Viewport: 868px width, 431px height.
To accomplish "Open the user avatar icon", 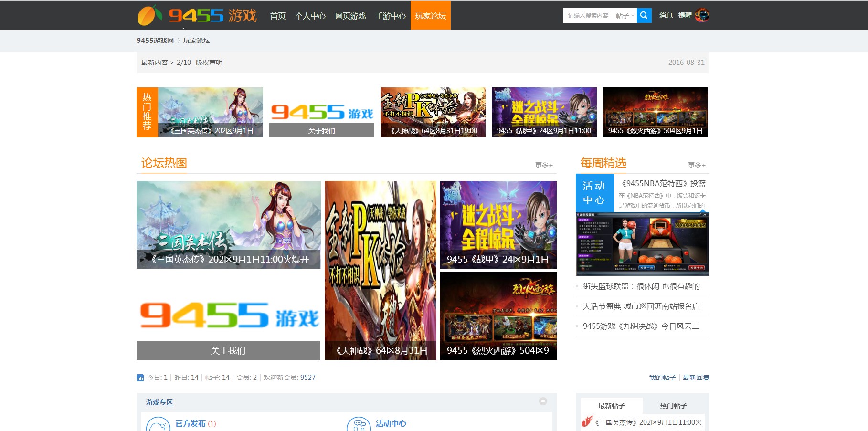I will click(702, 15).
